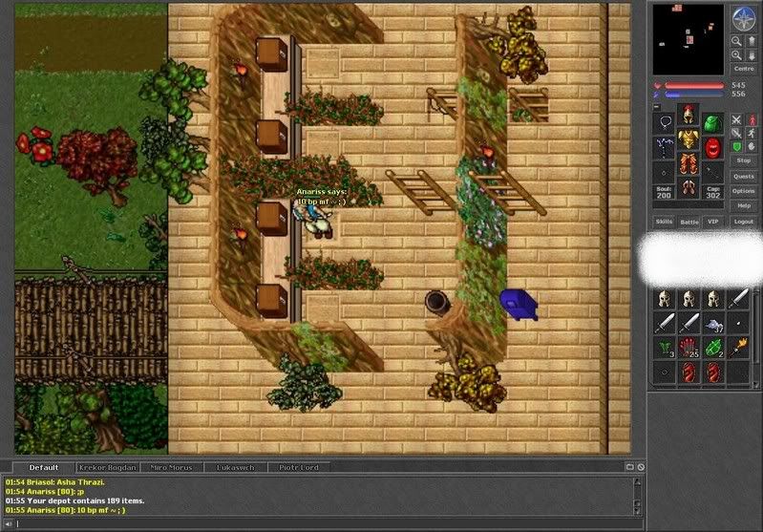Viewport: 763px width, 532px height.
Task: Switch to the Default chat tab
Action: [x=43, y=467]
